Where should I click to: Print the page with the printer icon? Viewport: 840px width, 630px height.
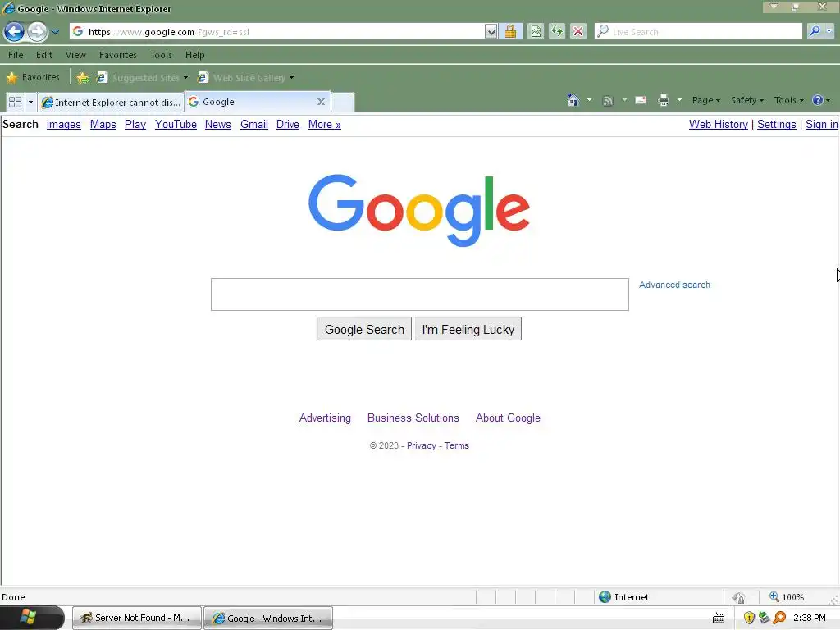[663, 100]
